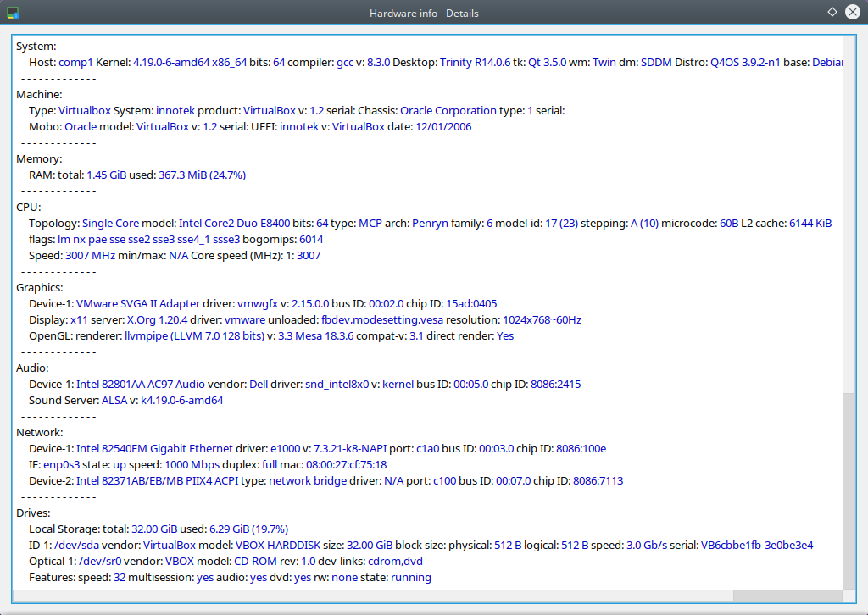Click the vertical scrollbar thumb
The image size is (868, 615).
(849, 490)
